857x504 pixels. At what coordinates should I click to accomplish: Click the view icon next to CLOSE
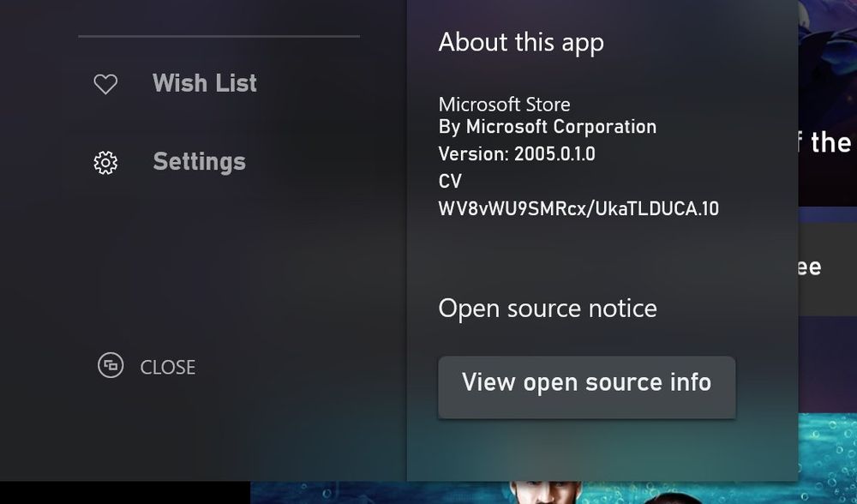tap(111, 366)
